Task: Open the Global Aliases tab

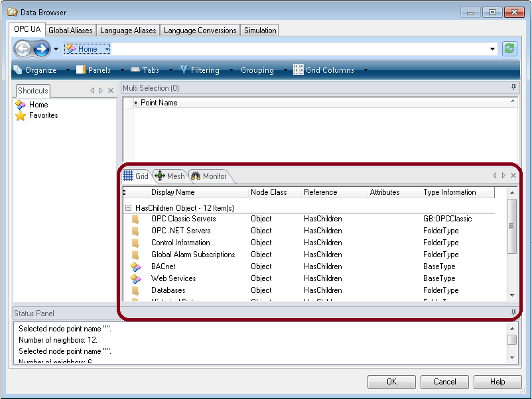Action: (70, 30)
